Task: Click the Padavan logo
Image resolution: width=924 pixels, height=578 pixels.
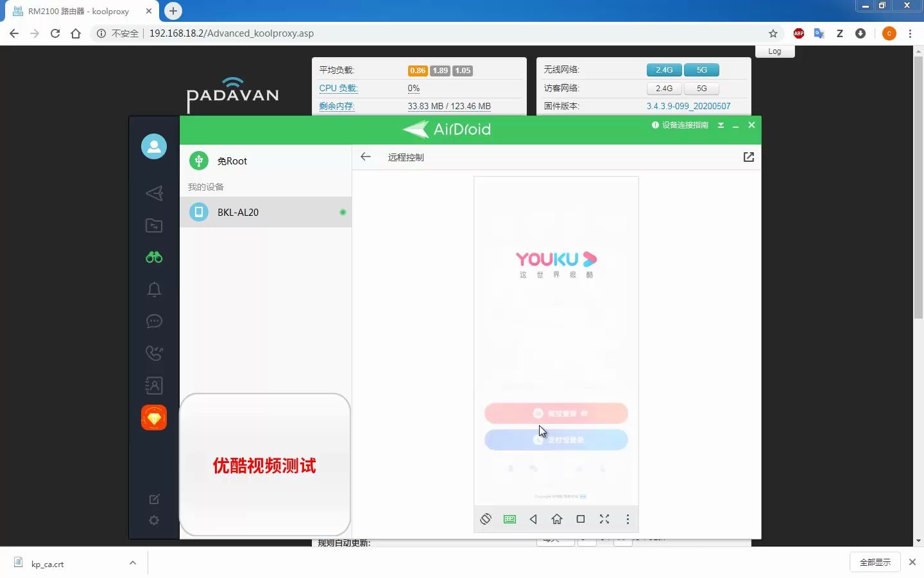Action: pos(233,95)
